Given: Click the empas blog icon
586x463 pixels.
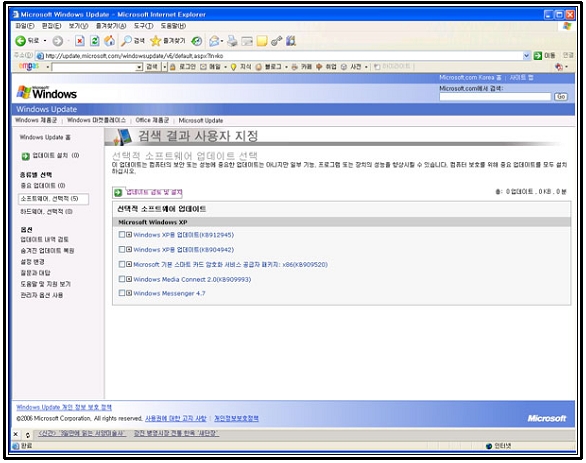Looking at the screenshot, I should point(259,67).
